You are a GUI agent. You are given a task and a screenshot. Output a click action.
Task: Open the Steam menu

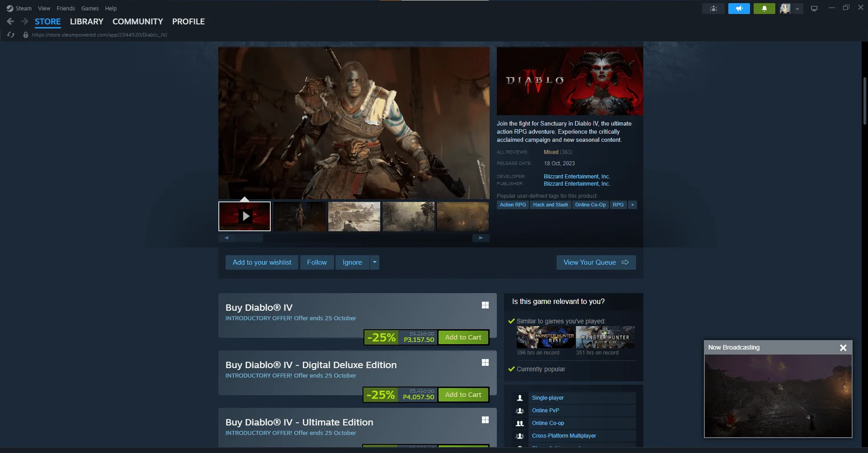24,9
